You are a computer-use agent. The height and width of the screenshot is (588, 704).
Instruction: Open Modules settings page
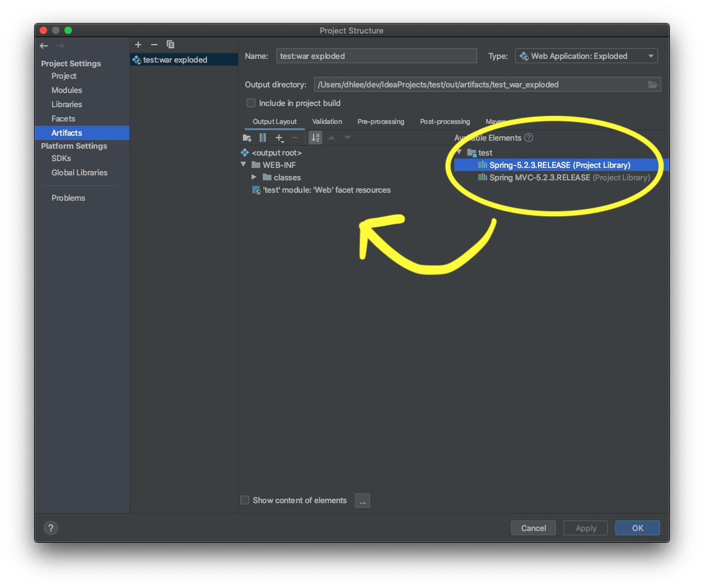coord(67,90)
